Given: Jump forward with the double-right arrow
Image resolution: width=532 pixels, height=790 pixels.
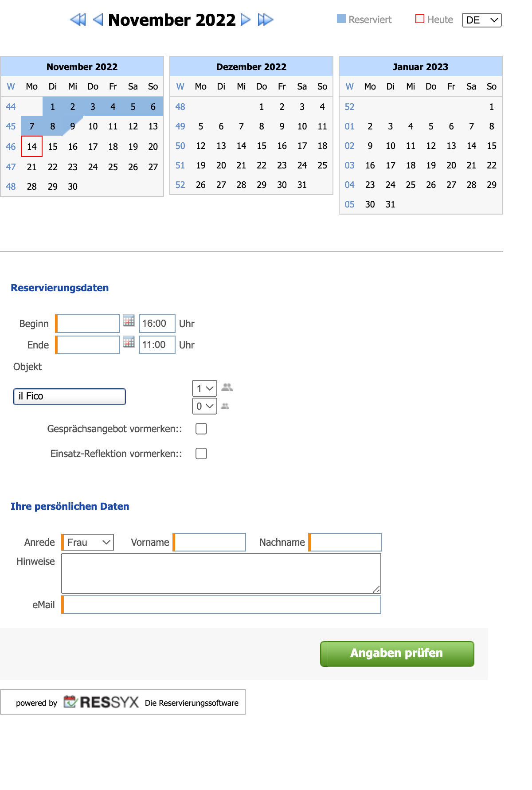Looking at the screenshot, I should coord(266,20).
